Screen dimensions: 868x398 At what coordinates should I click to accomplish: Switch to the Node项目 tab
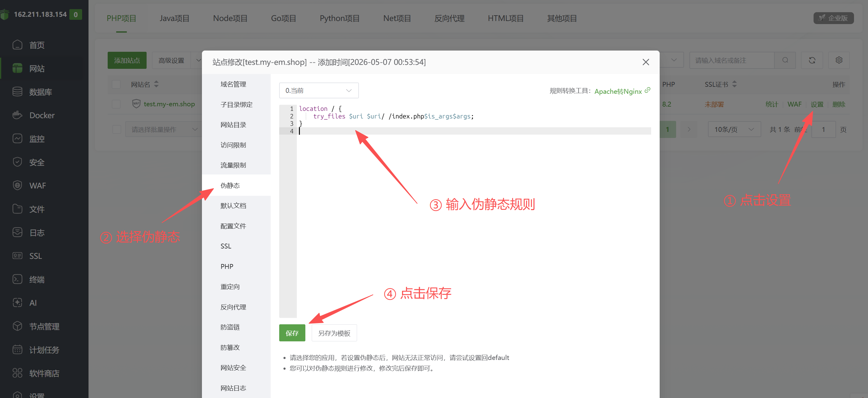230,18
